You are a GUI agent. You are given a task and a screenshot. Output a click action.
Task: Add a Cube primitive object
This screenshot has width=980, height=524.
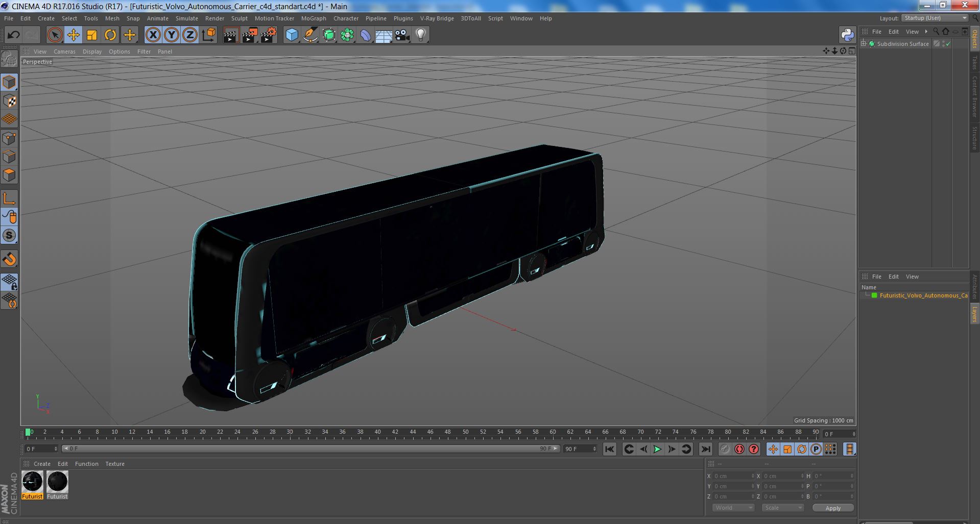[x=292, y=35]
